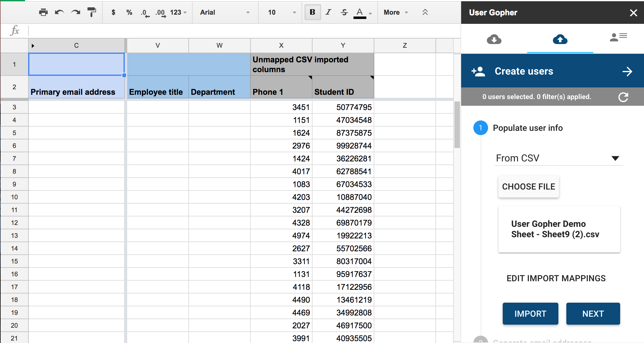Click the undo arrow icon
Screen dimensions: 644x343
click(x=59, y=12)
